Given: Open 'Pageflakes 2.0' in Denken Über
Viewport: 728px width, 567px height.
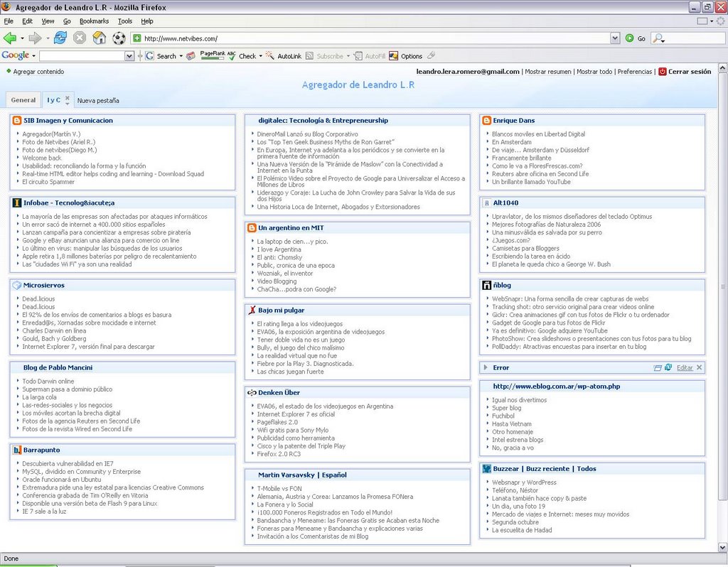Looking at the screenshot, I should click(x=277, y=422).
